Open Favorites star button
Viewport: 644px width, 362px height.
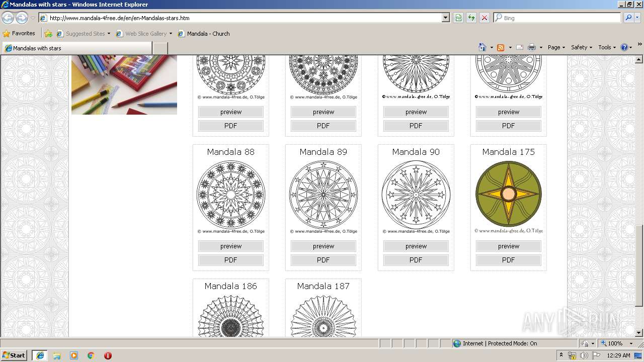pyautogui.click(x=19, y=33)
